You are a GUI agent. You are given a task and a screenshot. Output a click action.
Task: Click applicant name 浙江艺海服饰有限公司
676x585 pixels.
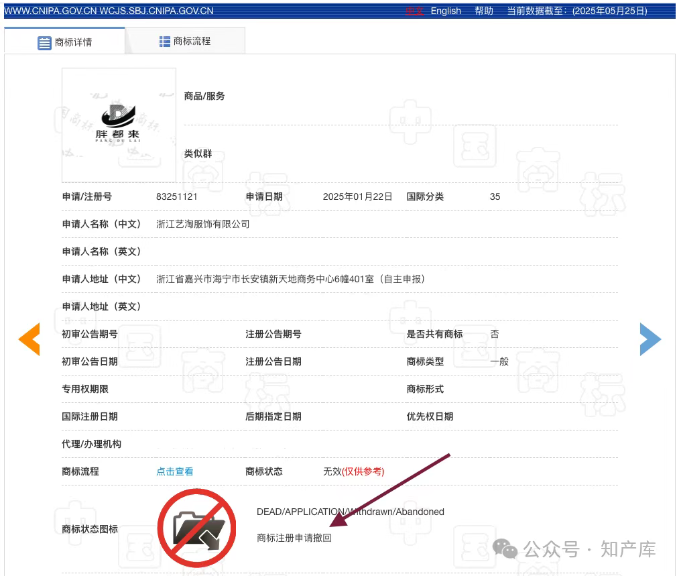(203, 224)
